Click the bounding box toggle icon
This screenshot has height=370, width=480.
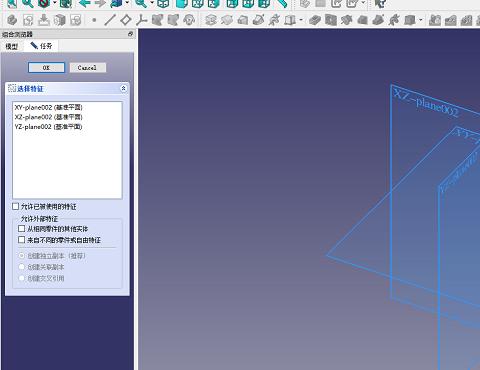click(x=66, y=3)
